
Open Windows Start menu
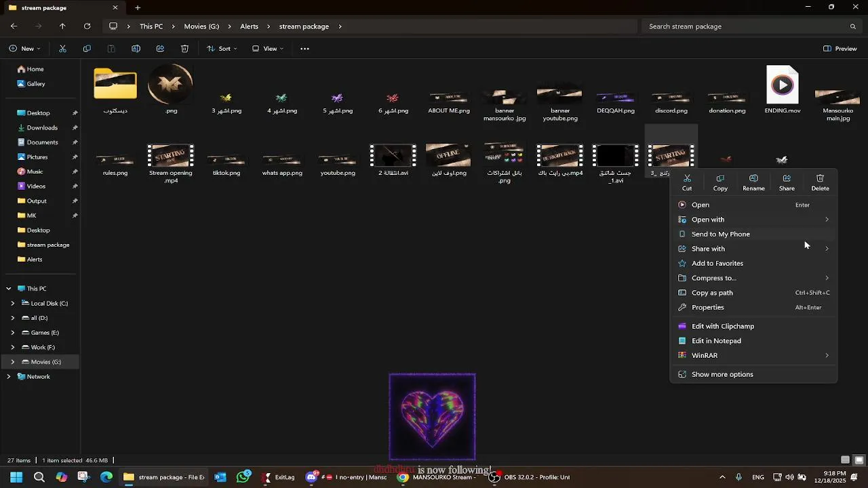point(16,477)
